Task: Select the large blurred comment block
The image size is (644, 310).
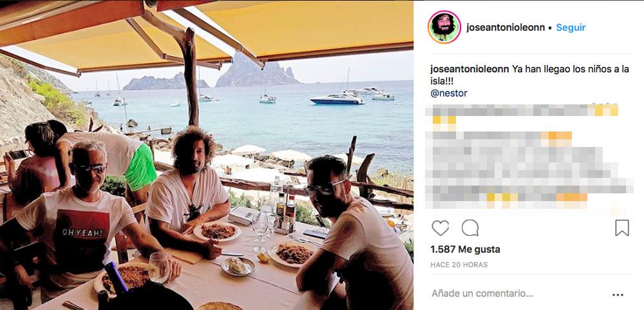Action: [529, 170]
